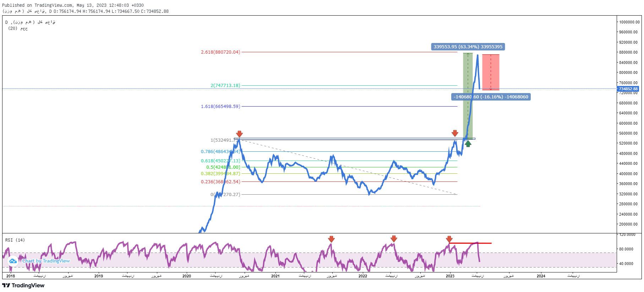Click the 2(747713.18) Fibonacci label
The width and height of the screenshot is (644, 292).
click(x=225, y=86)
